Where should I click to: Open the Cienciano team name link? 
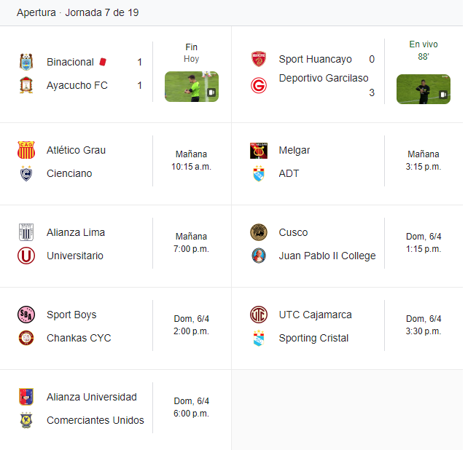click(x=69, y=173)
